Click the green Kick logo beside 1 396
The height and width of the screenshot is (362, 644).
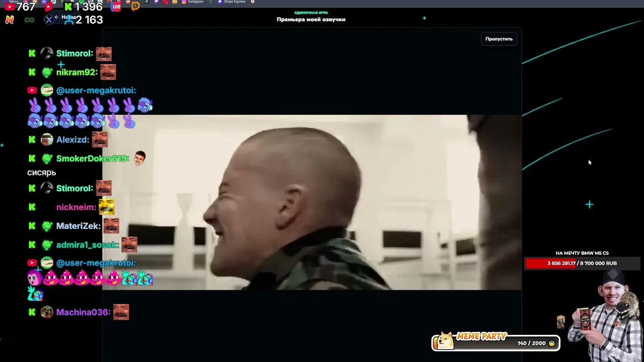[68, 7]
